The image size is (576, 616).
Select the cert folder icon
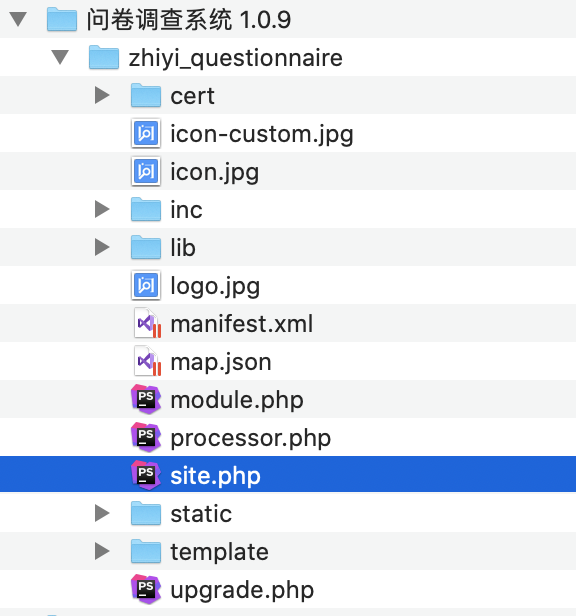click(x=146, y=95)
